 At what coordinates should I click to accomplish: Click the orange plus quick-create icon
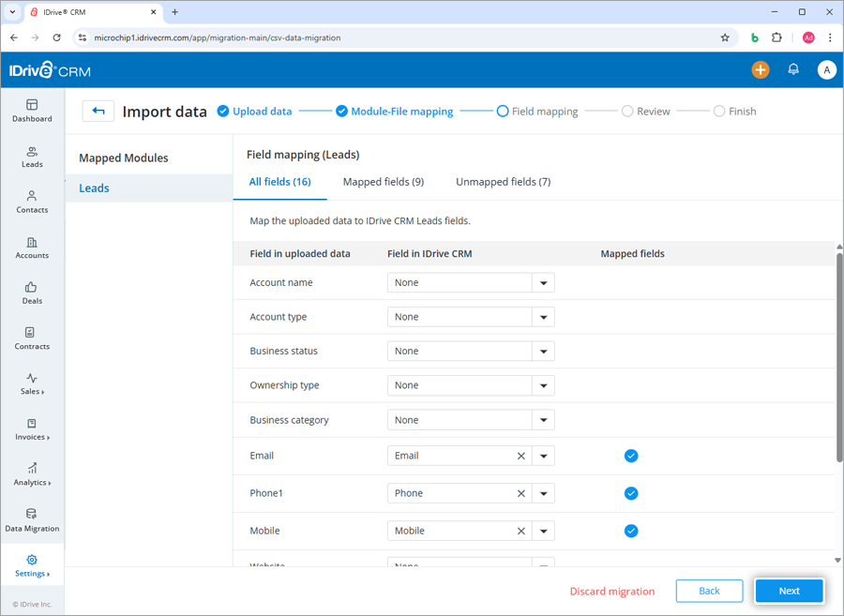(x=760, y=69)
